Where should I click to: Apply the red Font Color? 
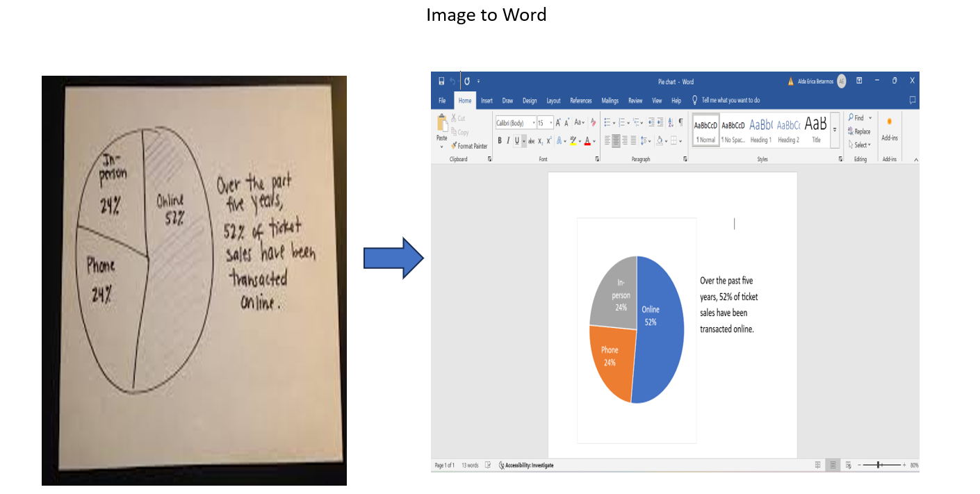[x=587, y=141]
